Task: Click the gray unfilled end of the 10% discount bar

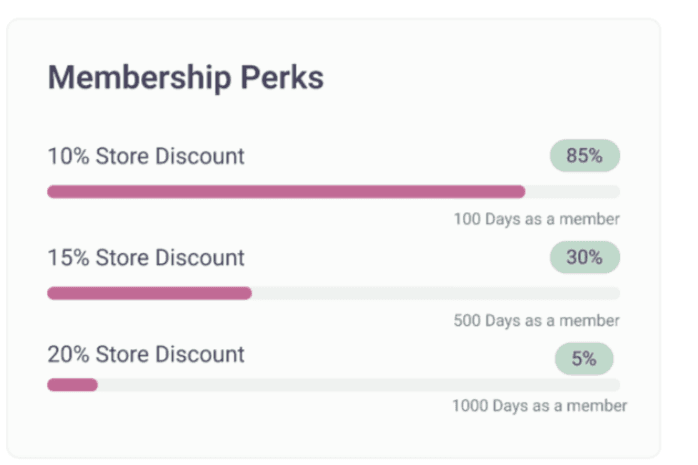Action: (572, 191)
